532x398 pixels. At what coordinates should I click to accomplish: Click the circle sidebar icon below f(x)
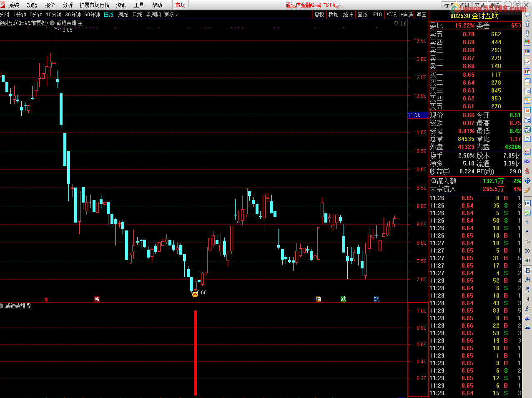click(x=527, y=139)
